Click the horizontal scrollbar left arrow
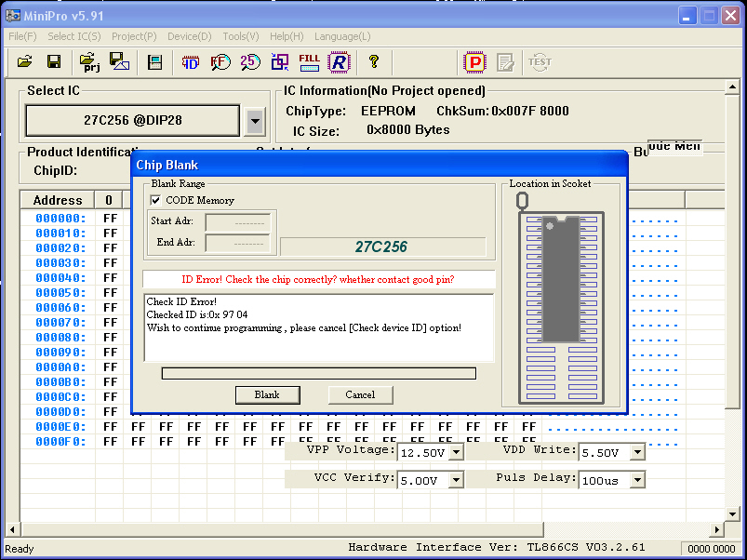Viewport: 747px width, 560px height. pos(12,529)
